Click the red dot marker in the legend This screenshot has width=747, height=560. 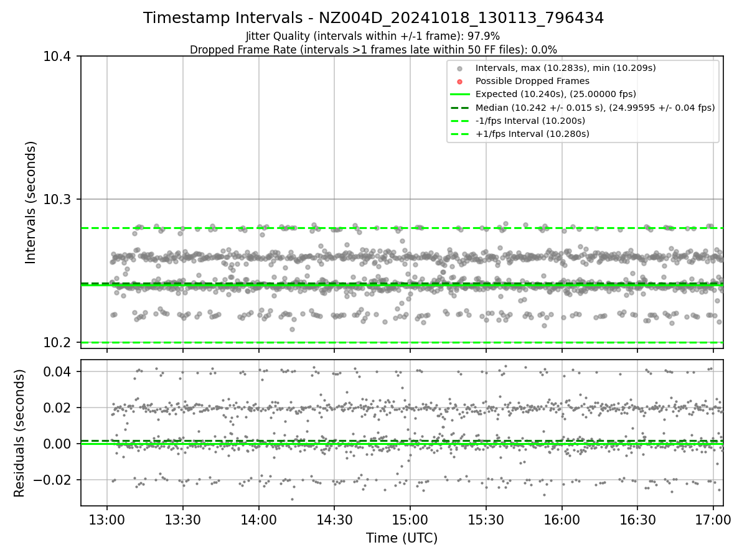point(460,82)
